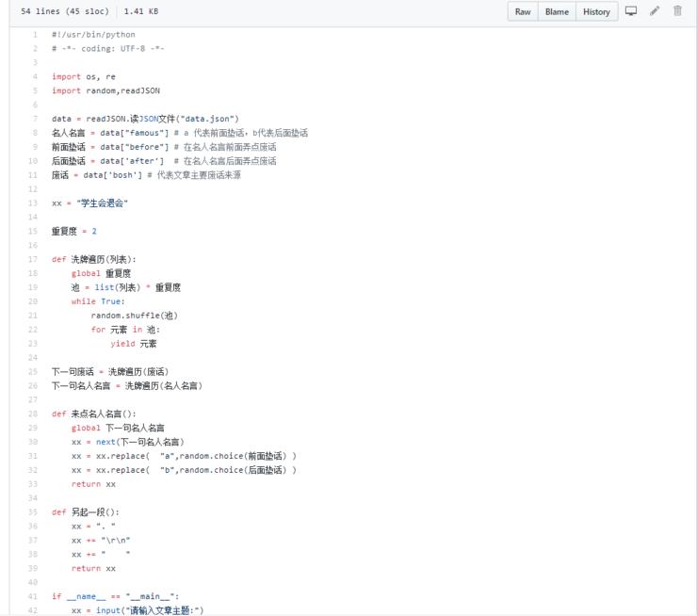The image size is (697, 616).
Task: Select line number 28
Action: click(33, 413)
